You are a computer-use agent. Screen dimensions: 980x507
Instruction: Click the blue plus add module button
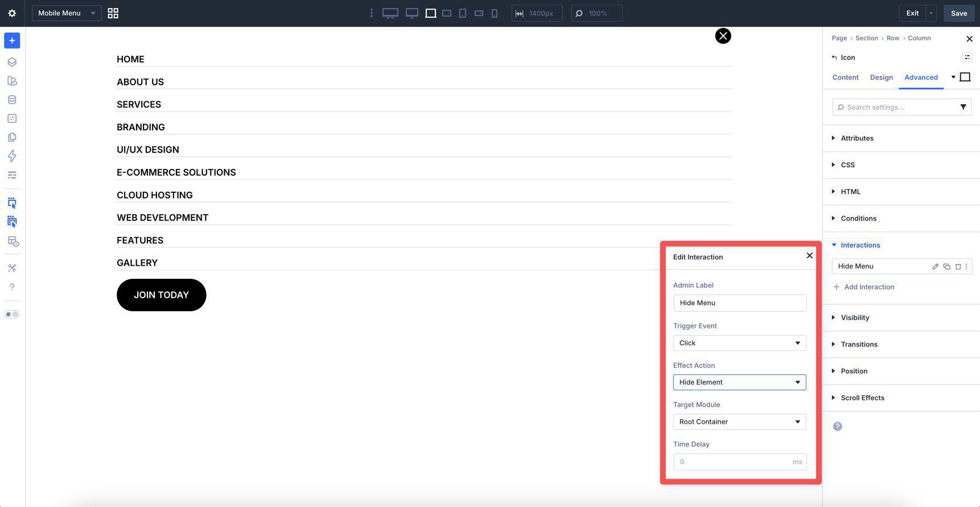12,40
